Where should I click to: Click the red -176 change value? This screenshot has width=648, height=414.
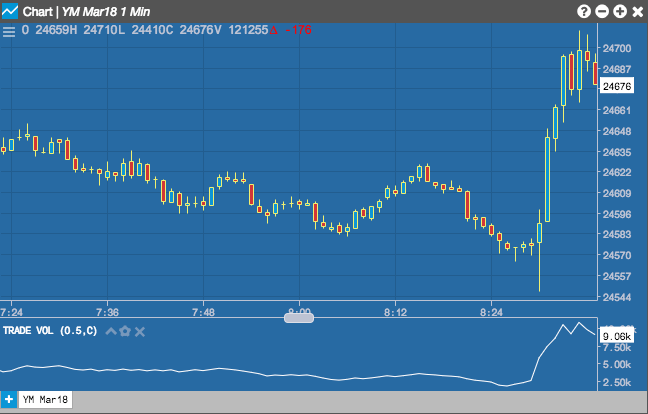coord(298,30)
